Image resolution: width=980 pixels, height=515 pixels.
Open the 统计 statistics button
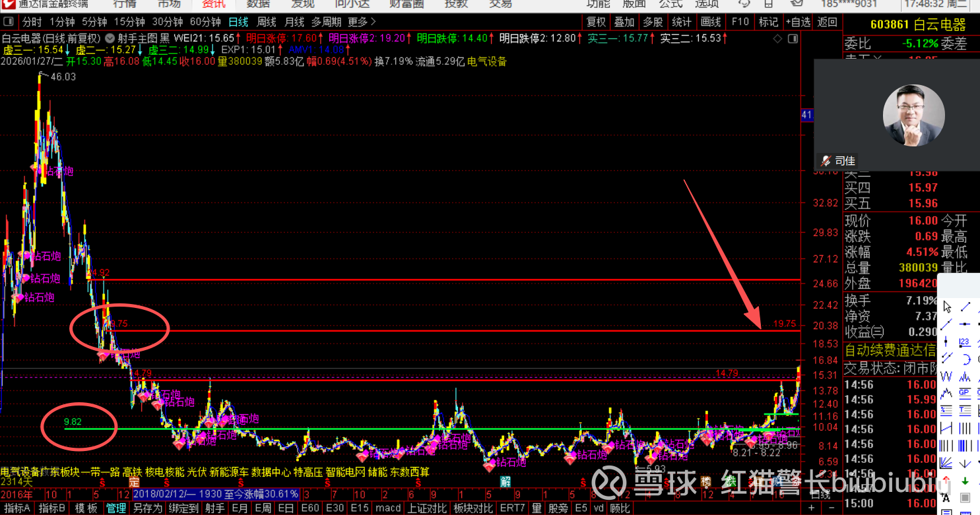682,22
